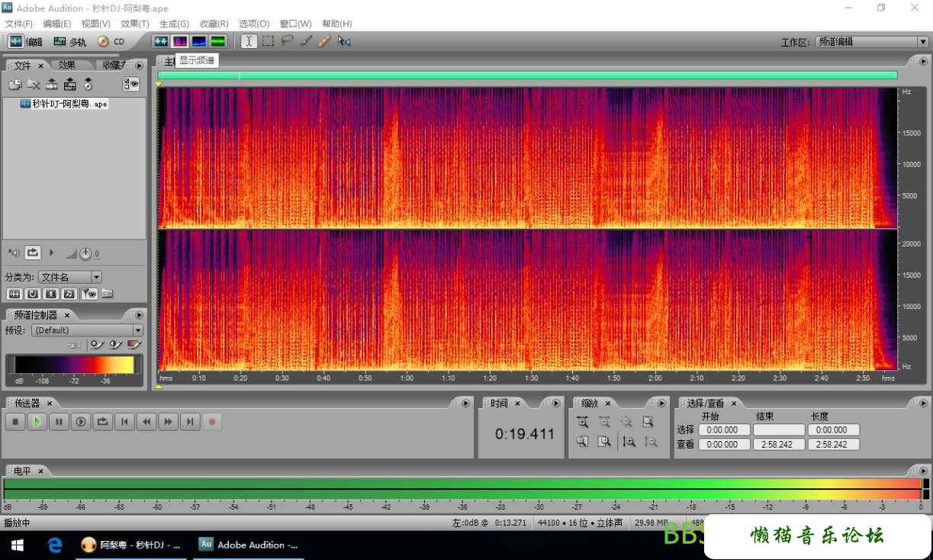
Task: Switch to 编辑 edit view
Action: click(x=26, y=42)
